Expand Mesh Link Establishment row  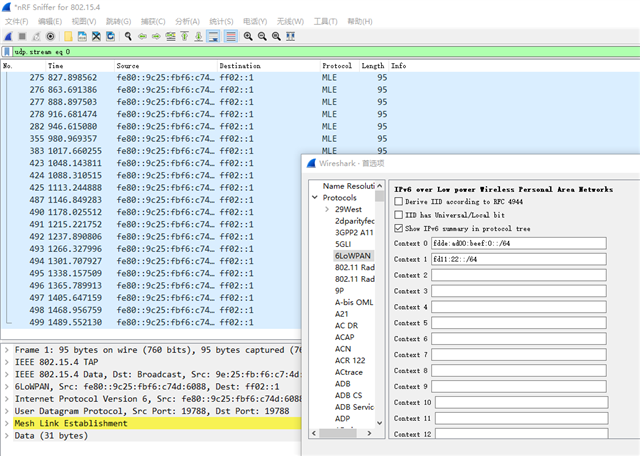[x=7, y=423]
